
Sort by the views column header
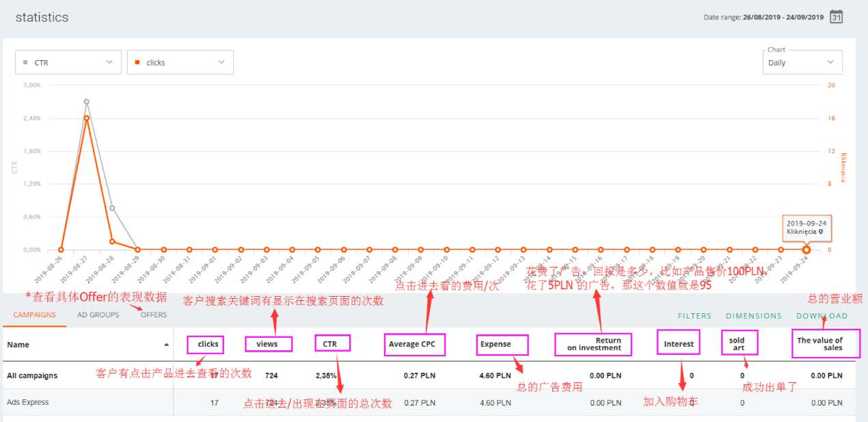click(x=267, y=344)
